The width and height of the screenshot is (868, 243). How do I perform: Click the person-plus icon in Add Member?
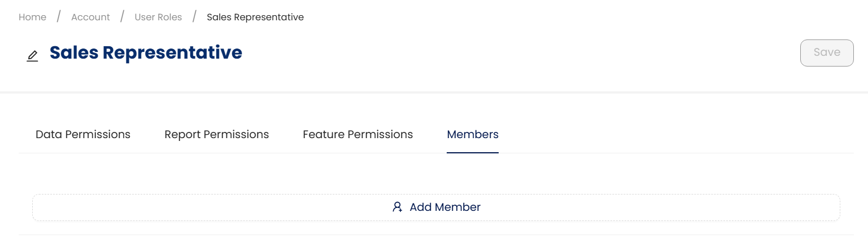[x=398, y=207]
